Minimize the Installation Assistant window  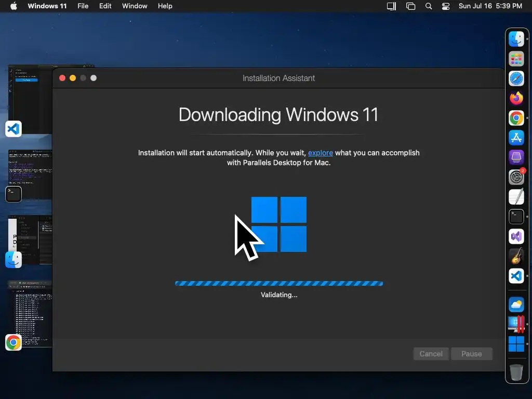coord(73,78)
